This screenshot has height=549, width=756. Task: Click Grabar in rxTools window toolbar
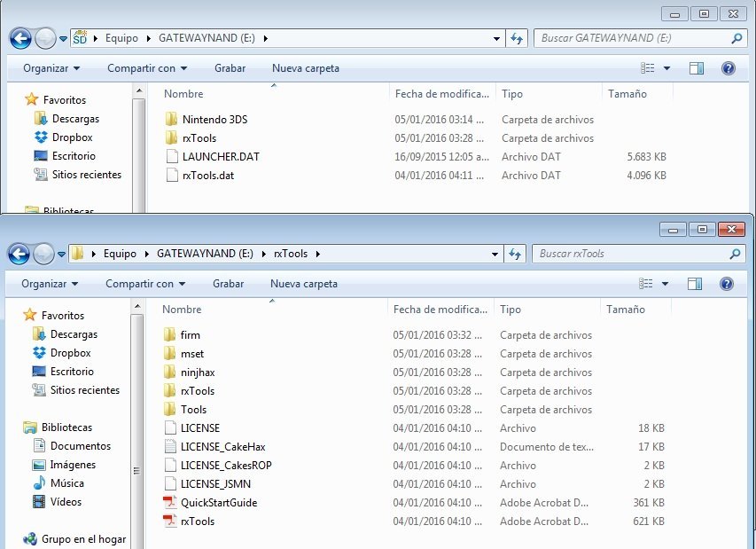tap(228, 284)
